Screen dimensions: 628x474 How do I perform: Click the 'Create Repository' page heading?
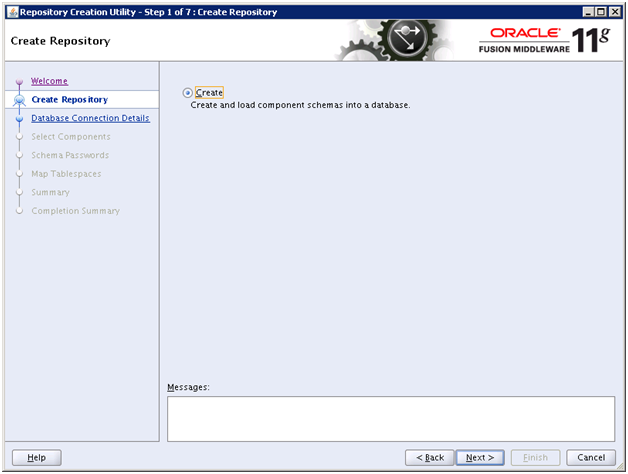pos(60,41)
